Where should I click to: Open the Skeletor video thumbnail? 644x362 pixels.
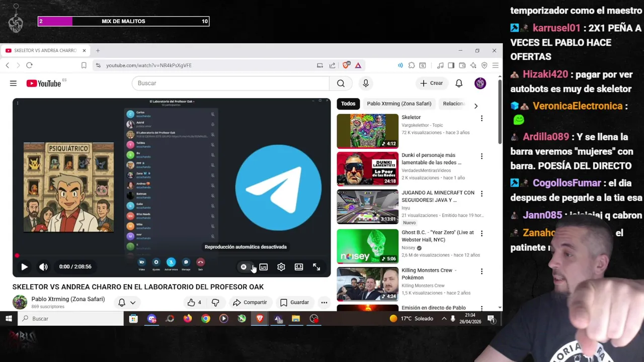point(367,131)
